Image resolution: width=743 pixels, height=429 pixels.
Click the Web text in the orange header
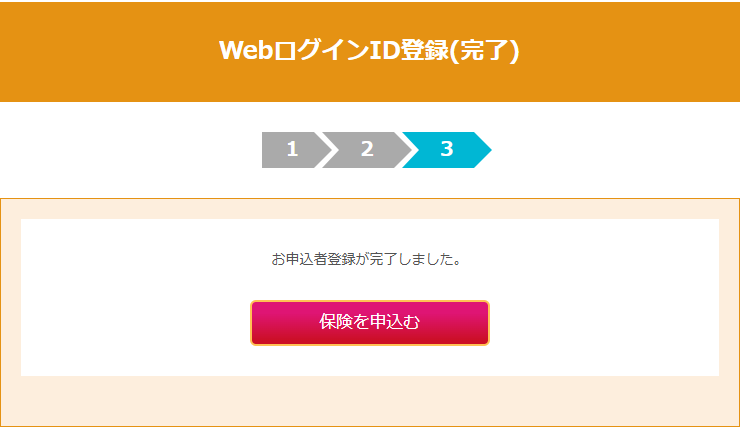[246, 50]
